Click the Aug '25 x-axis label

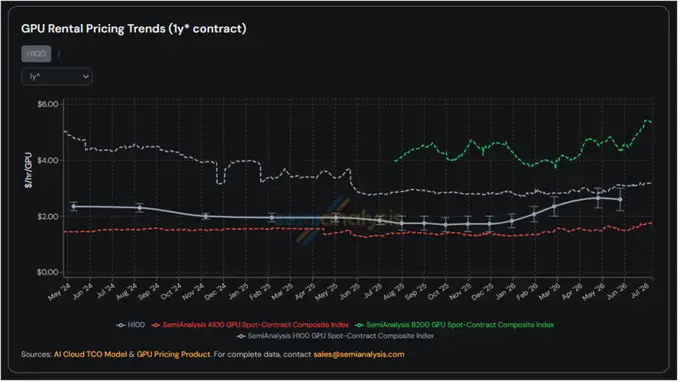394,292
